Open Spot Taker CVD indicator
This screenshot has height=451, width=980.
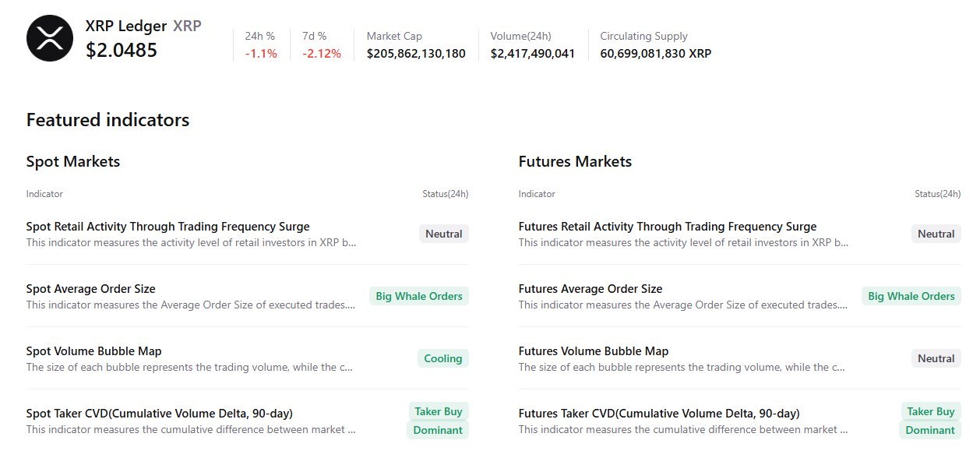[x=159, y=414]
